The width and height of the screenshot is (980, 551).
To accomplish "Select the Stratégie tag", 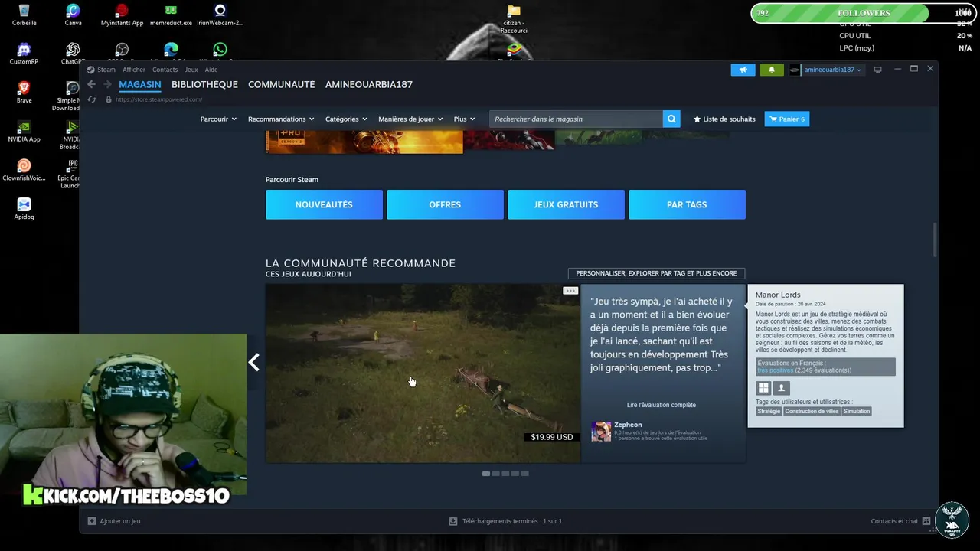I will point(769,412).
